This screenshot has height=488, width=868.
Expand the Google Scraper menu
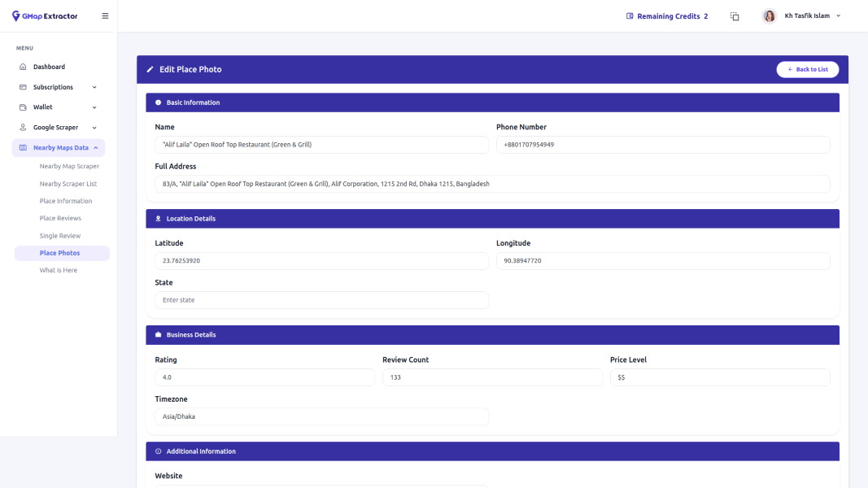click(58, 128)
